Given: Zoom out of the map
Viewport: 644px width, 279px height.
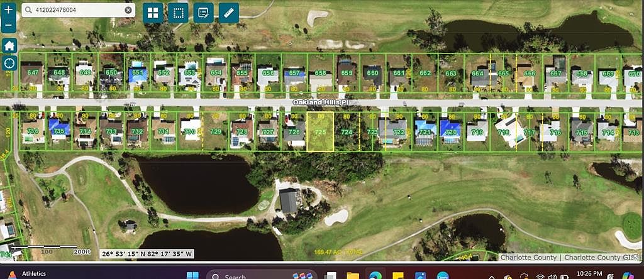Looking at the screenshot, I should [8, 26].
